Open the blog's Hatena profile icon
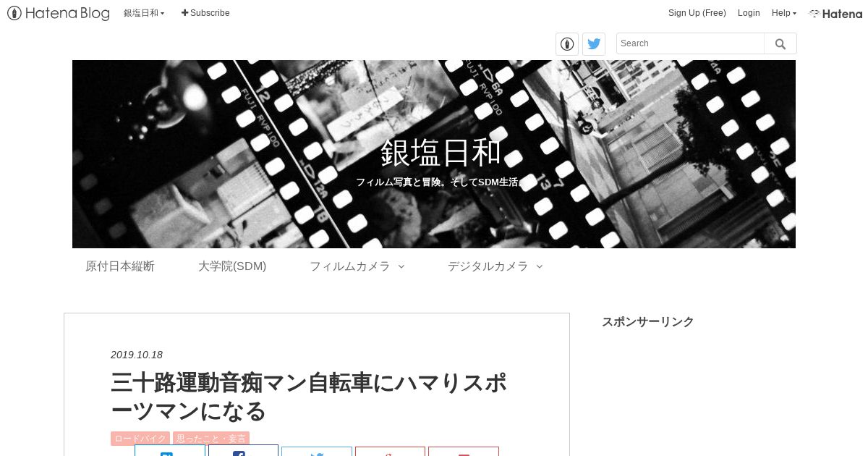The width and height of the screenshot is (868, 456). point(567,43)
